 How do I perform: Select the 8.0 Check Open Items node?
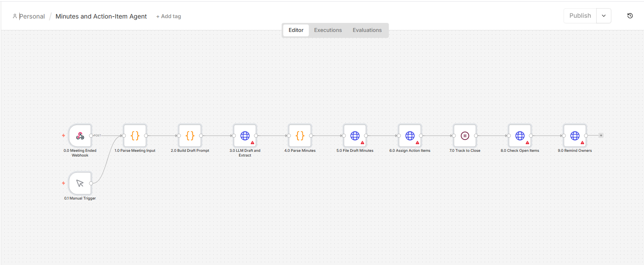tap(520, 136)
